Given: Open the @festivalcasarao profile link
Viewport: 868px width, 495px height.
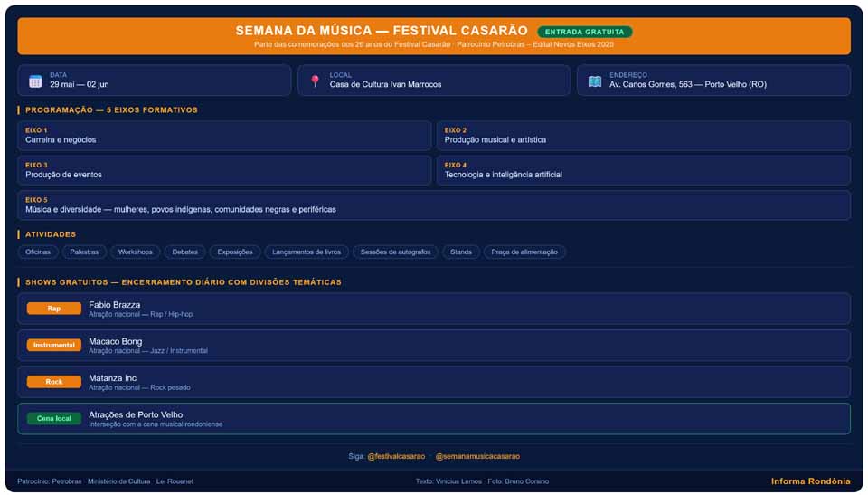Looking at the screenshot, I should tap(396, 456).
